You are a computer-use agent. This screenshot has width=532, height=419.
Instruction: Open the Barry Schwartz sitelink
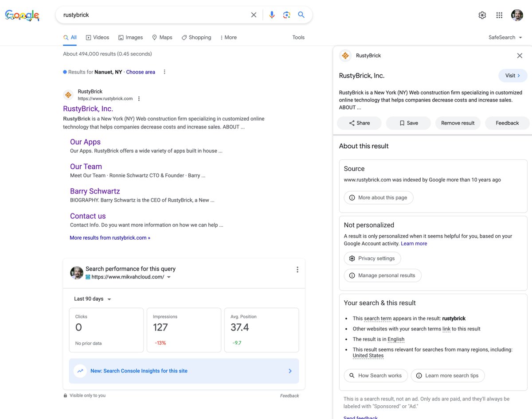pyautogui.click(x=95, y=191)
